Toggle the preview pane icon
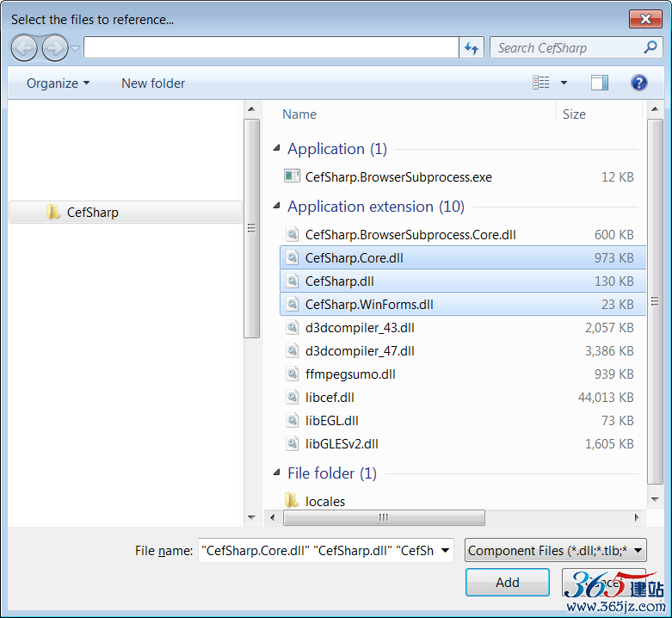Viewport: 672px width, 618px height. (x=599, y=83)
